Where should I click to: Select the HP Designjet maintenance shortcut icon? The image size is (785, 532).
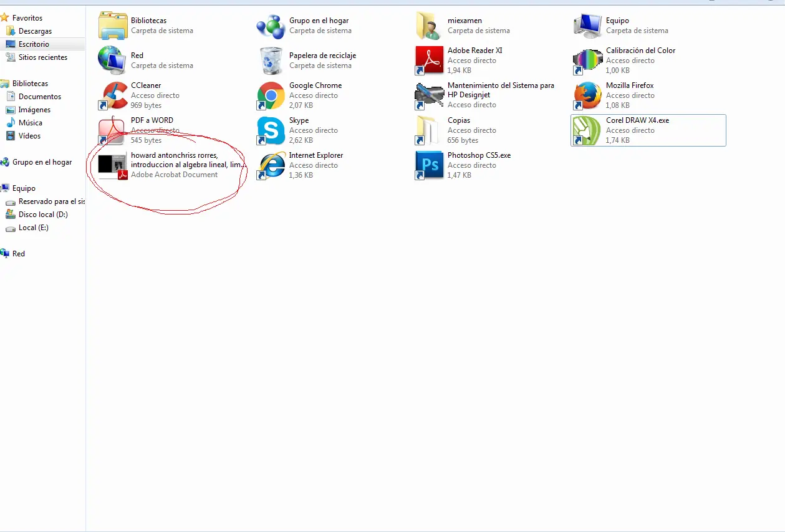point(430,95)
